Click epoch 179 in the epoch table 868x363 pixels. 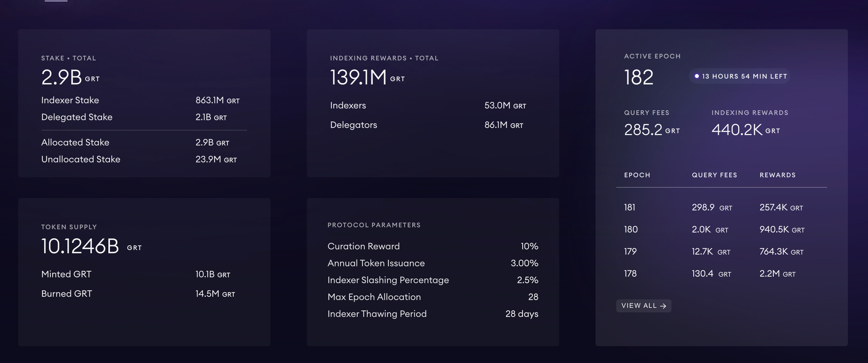(630, 251)
